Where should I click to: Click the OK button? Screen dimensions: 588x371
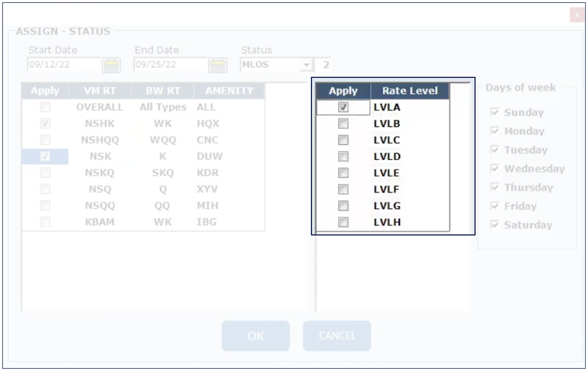tap(255, 336)
